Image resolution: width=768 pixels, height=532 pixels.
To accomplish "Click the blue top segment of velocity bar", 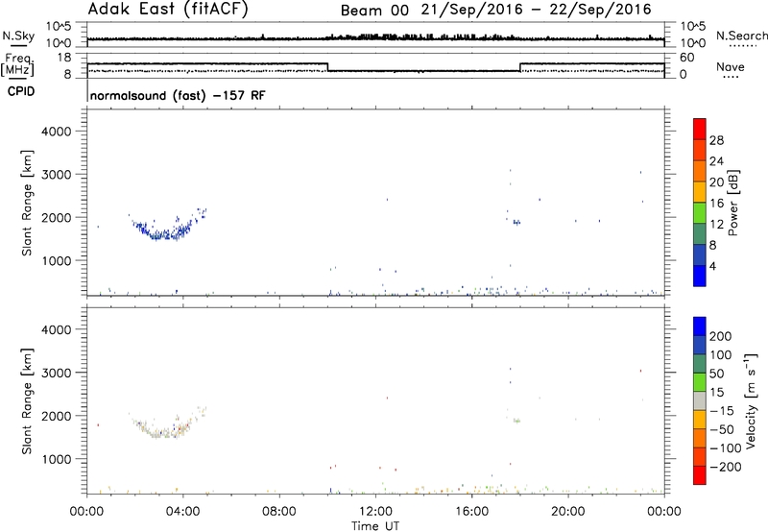I will click(700, 326).
